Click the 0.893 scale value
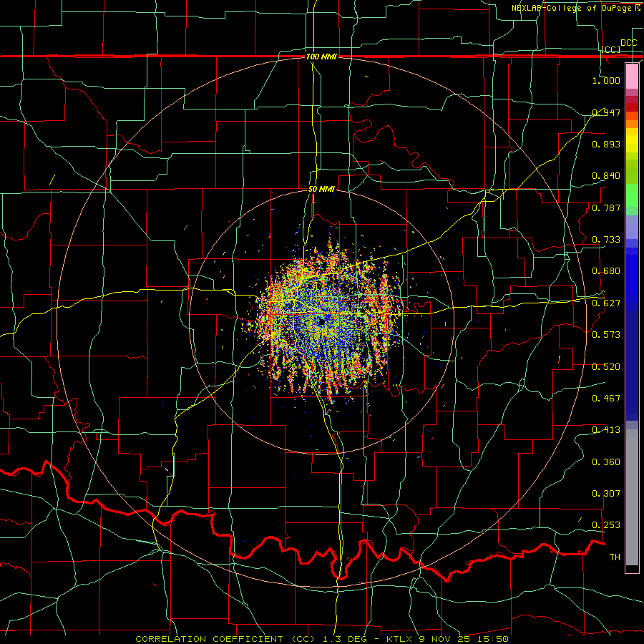Screen dimensions: 644x644 tap(606, 144)
